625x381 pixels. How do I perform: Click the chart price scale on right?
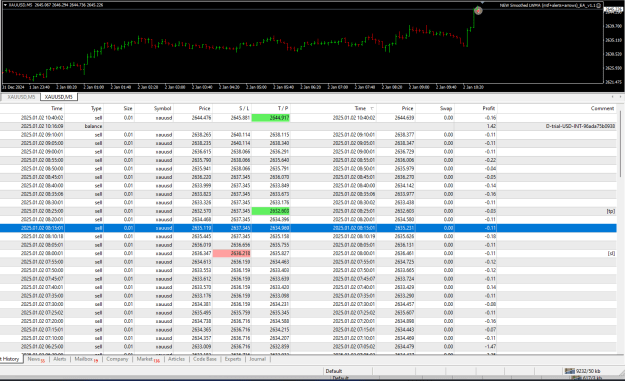click(x=614, y=44)
